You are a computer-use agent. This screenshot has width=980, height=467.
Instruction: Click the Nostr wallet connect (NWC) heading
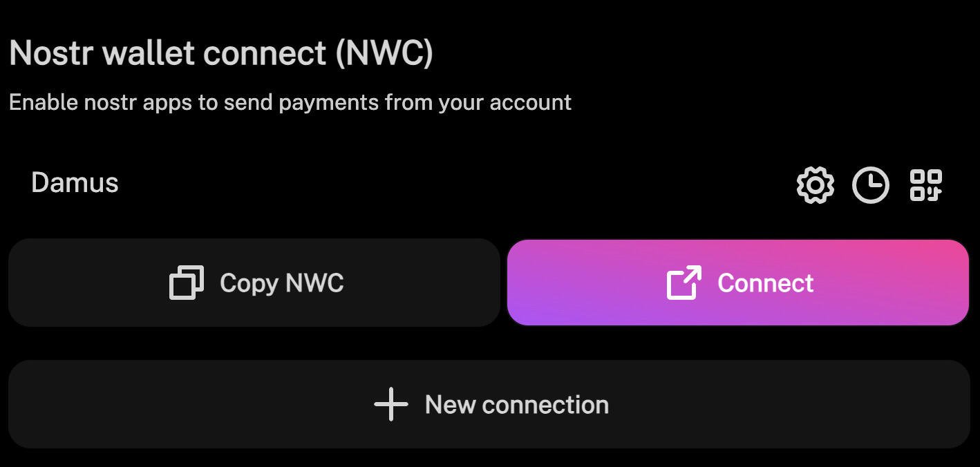(221, 53)
